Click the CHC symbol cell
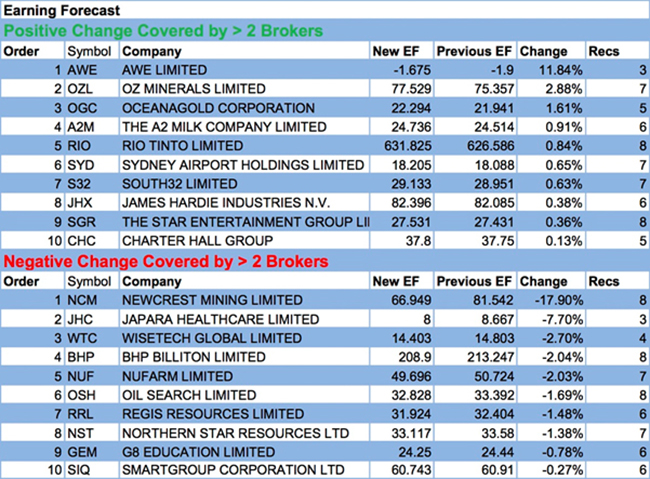Image resolution: width=650 pixels, height=479 pixels. pos(82,241)
